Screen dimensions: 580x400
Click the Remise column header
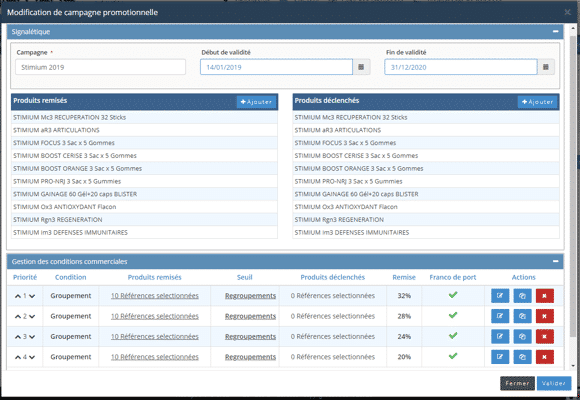404,277
